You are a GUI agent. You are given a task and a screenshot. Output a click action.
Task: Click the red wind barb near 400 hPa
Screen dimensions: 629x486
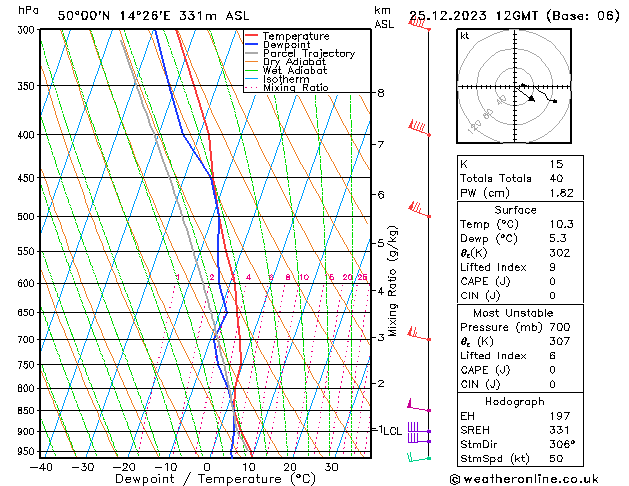(419, 128)
